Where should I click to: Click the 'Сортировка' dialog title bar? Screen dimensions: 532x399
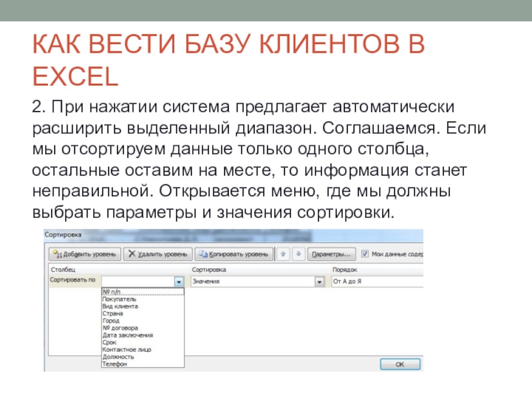coord(233,235)
